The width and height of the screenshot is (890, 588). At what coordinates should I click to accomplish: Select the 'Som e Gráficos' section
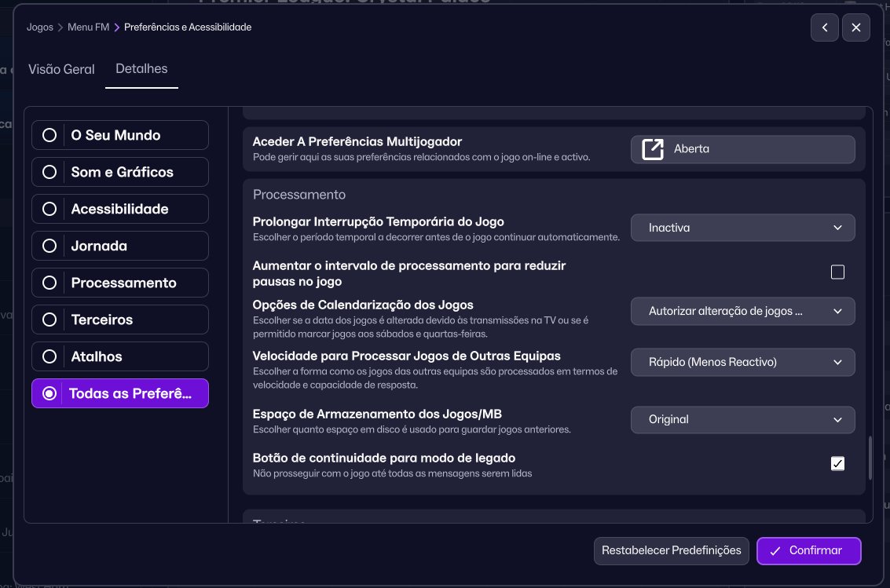[x=49, y=172]
